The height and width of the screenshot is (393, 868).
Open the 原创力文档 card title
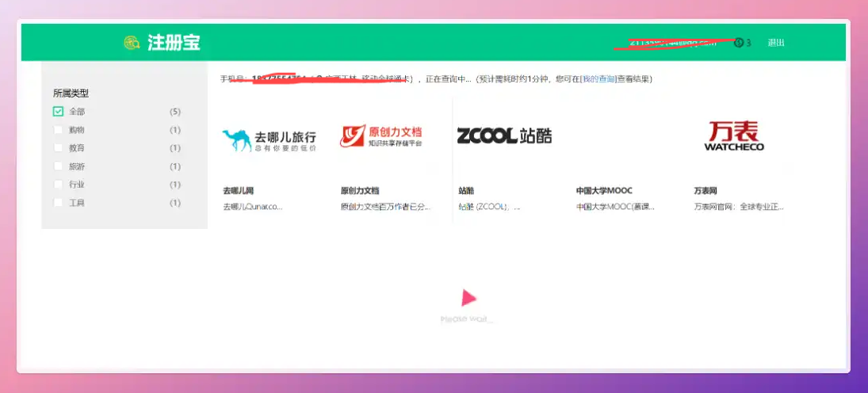(360, 191)
